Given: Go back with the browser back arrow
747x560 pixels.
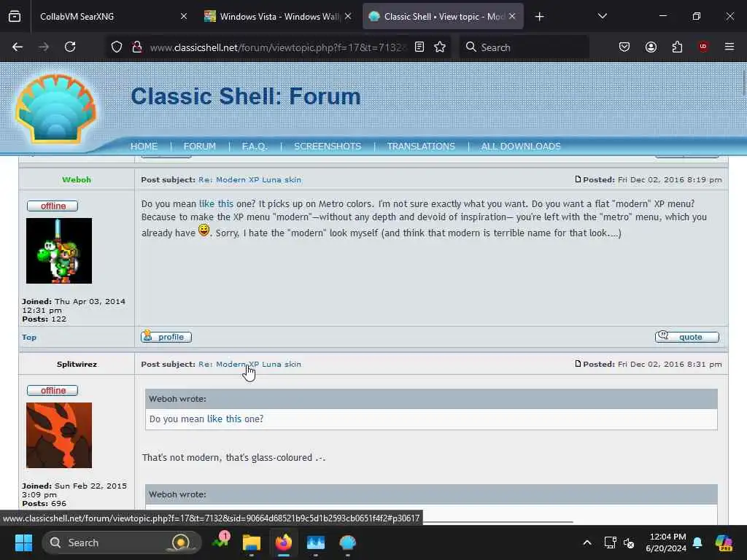Looking at the screenshot, I should click(x=18, y=47).
